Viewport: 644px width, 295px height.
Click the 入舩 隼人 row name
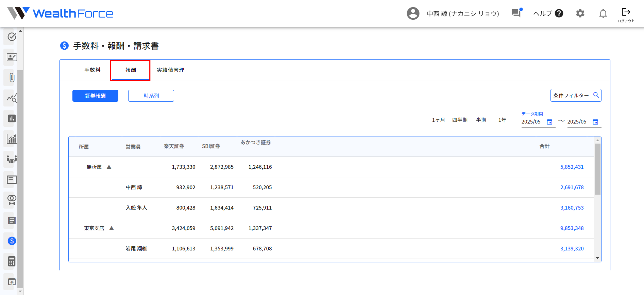(136, 208)
